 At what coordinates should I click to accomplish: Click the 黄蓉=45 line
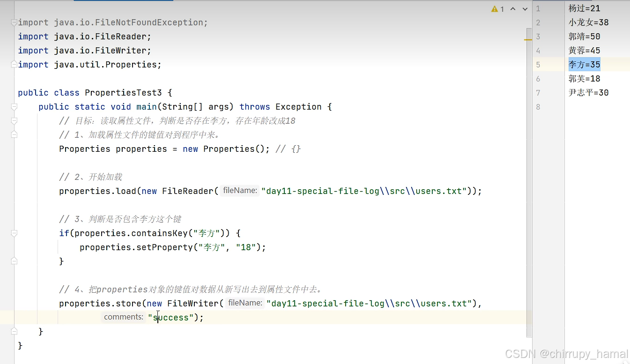tap(584, 51)
